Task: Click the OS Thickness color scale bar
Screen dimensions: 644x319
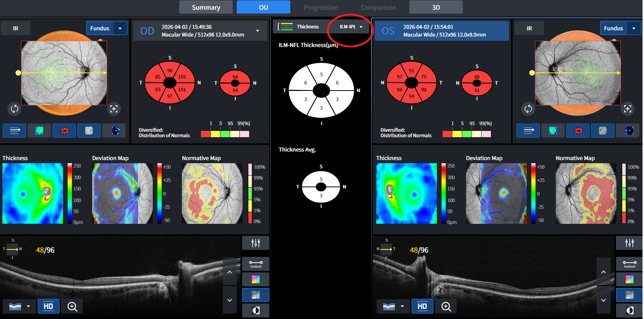Action: pos(443,193)
